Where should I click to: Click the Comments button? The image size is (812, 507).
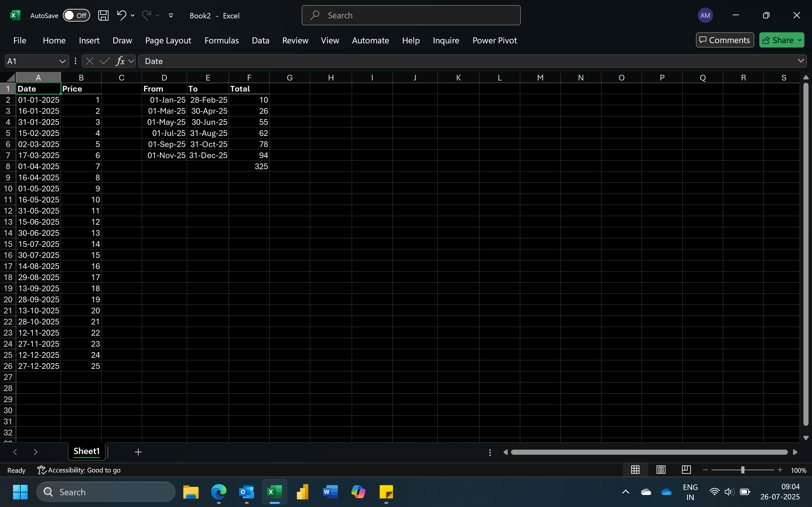point(725,40)
